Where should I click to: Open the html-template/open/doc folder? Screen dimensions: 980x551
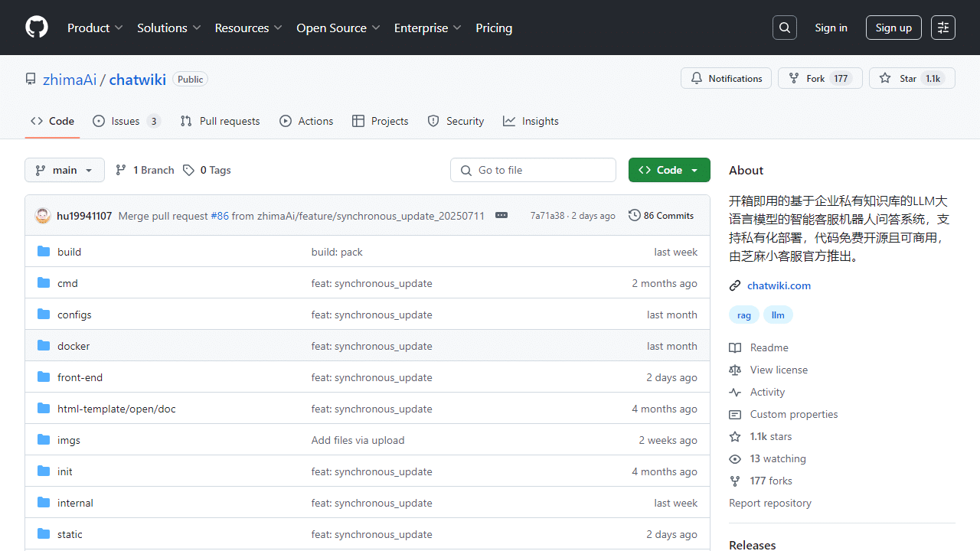coord(116,409)
